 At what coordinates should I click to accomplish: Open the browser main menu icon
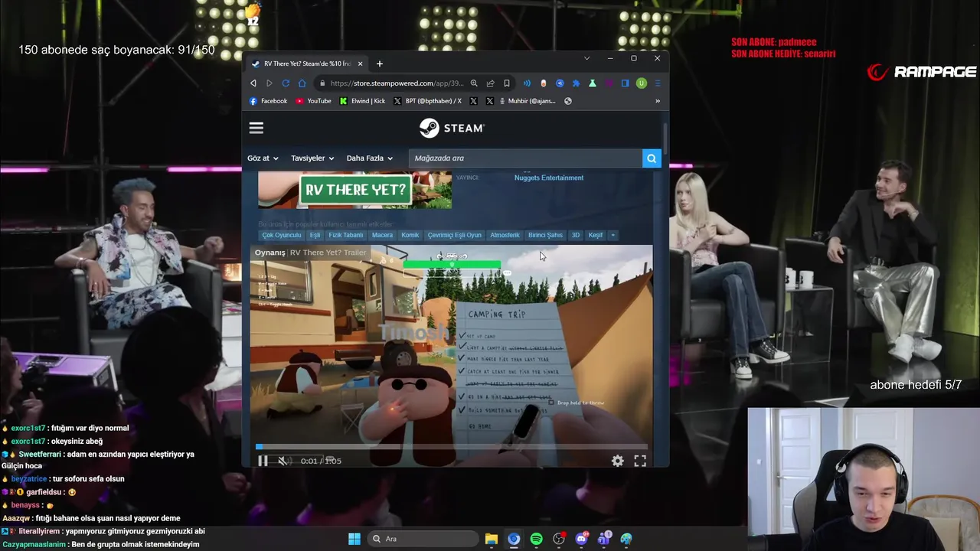pos(658,83)
